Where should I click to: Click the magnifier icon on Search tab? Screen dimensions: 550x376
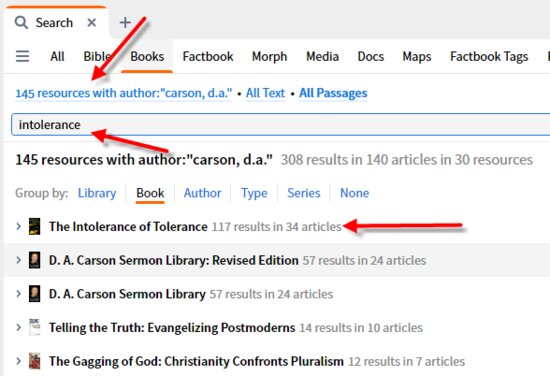pyautogui.click(x=21, y=23)
